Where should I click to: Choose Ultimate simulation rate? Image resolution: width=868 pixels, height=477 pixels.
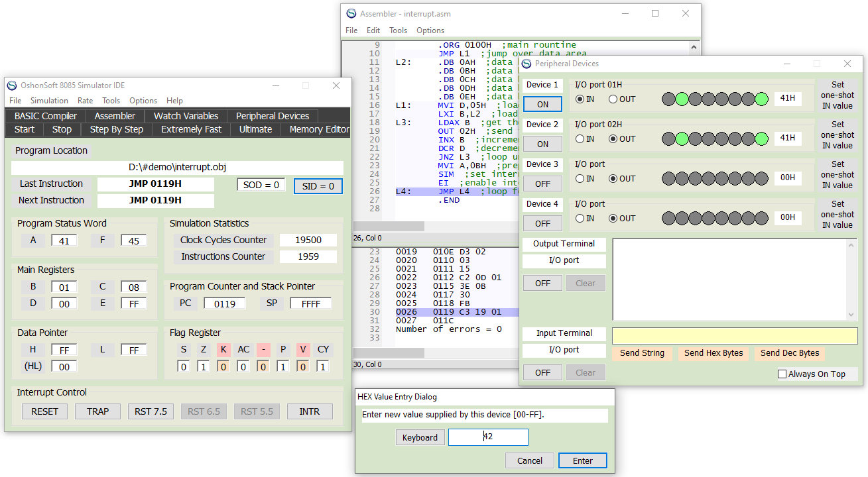(x=255, y=129)
